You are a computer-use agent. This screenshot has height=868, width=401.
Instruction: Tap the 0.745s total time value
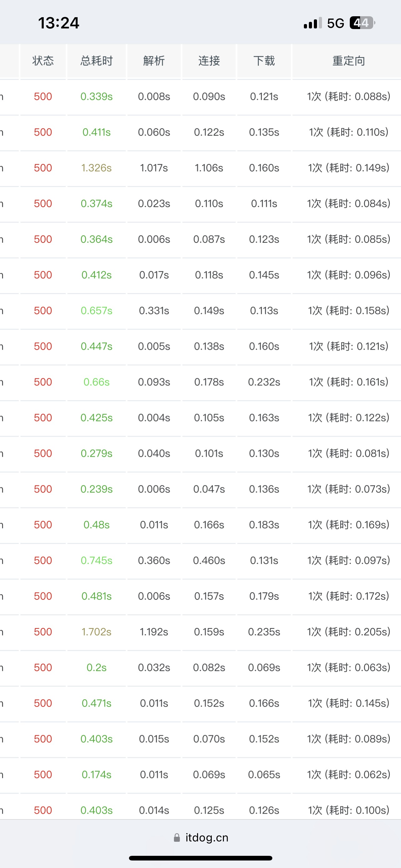(x=97, y=560)
